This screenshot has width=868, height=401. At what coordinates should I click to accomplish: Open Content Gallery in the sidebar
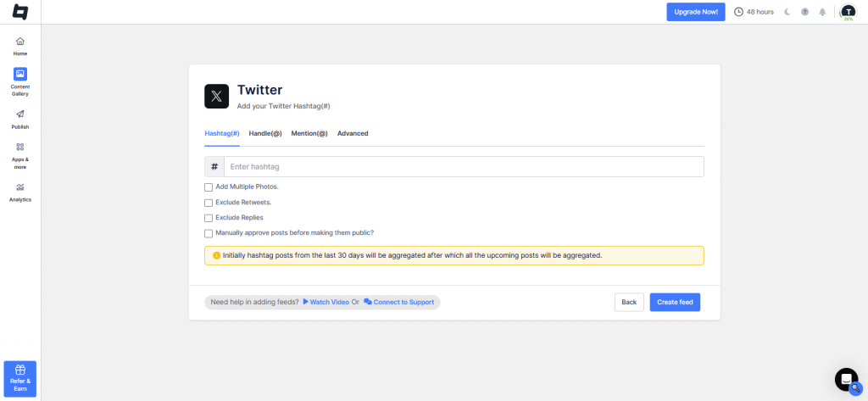tap(20, 81)
